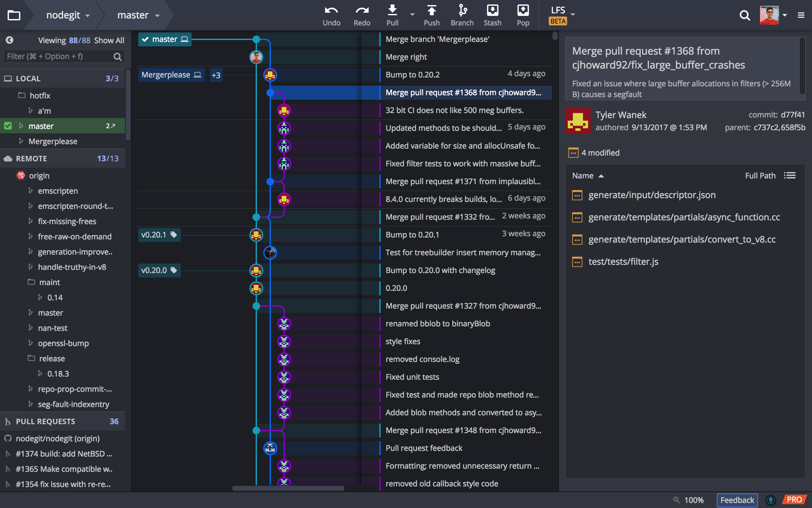Select the commit node for Bump to 0.20.2
The width and height of the screenshot is (812, 508).
click(x=270, y=75)
